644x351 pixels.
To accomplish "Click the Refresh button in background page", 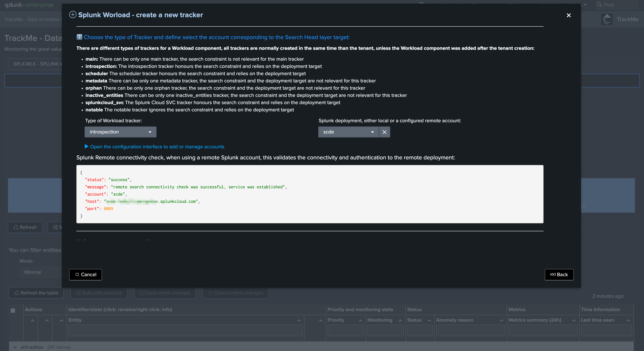I will pyautogui.click(x=25, y=227).
